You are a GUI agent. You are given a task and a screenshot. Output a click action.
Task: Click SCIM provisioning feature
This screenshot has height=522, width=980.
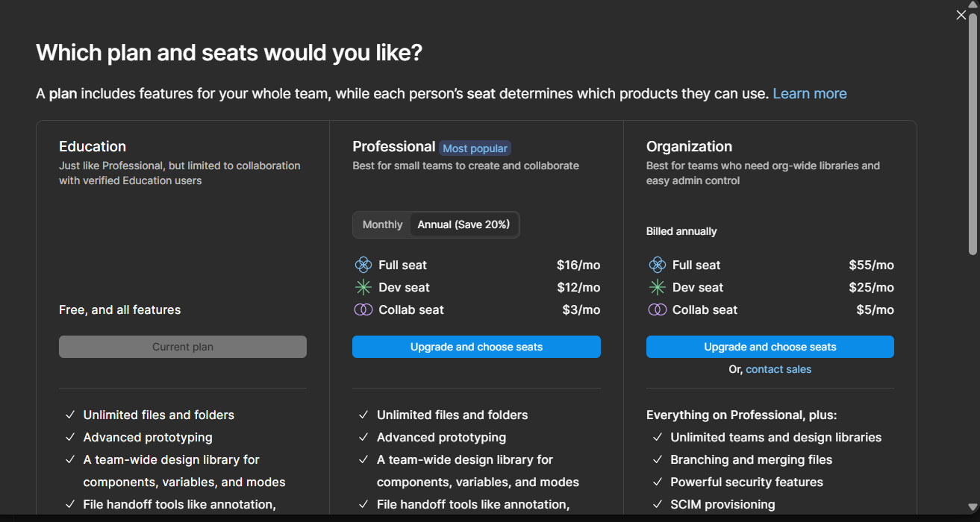click(723, 504)
